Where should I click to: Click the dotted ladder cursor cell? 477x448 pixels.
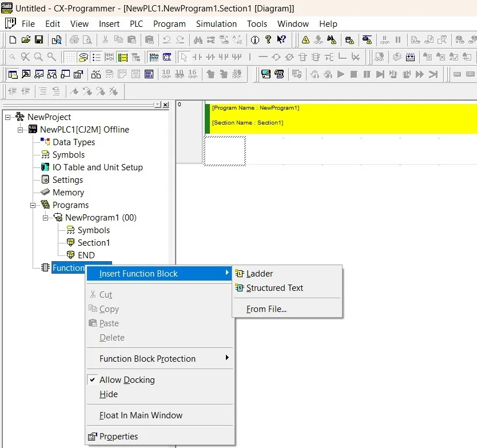tap(225, 151)
